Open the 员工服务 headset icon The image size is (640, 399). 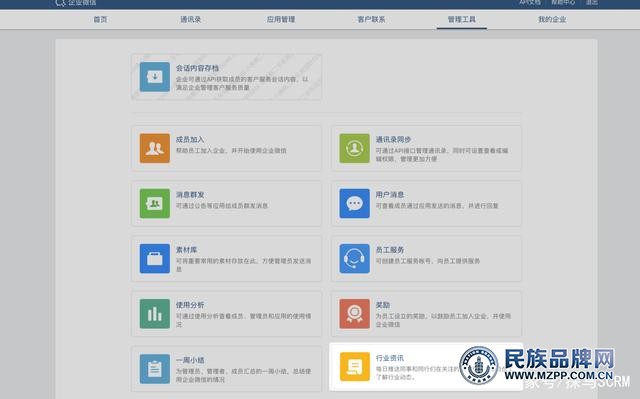pyautogui.click(x=355, y=258)
